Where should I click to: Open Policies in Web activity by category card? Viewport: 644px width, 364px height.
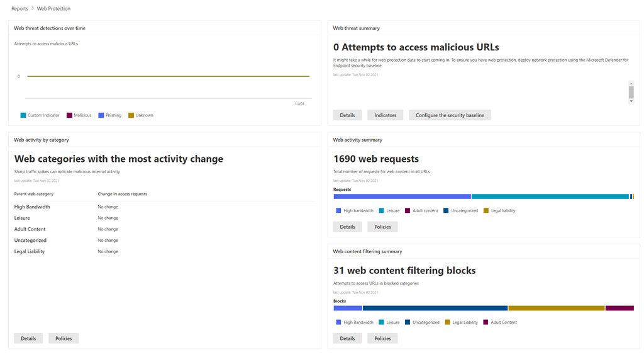64,338
